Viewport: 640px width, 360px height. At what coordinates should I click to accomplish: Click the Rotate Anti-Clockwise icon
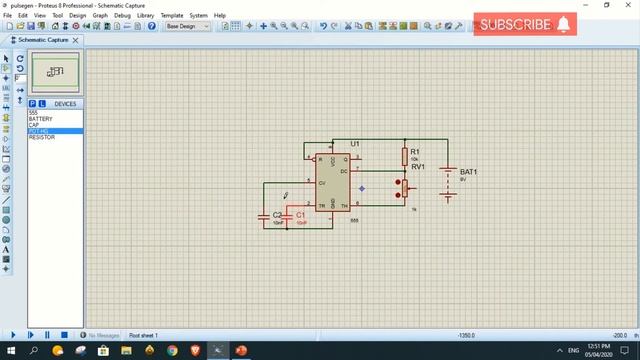click(x=20, y=69)
